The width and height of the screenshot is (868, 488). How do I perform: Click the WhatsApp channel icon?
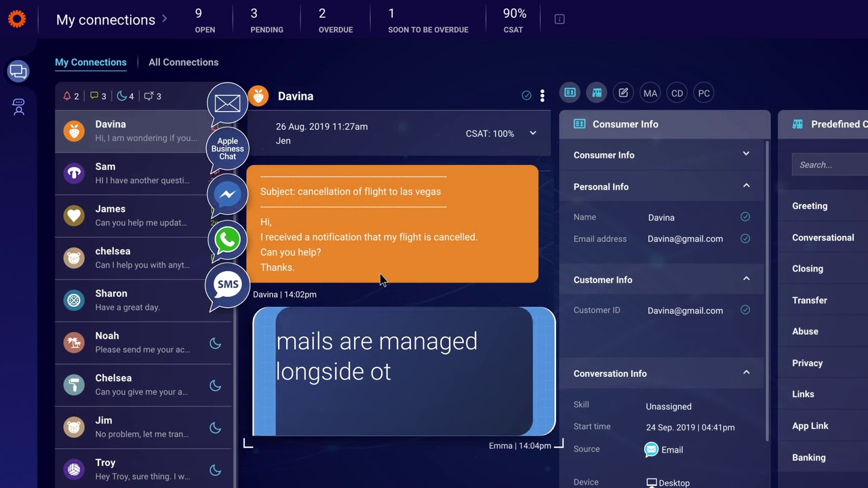(x=228, y=239)
